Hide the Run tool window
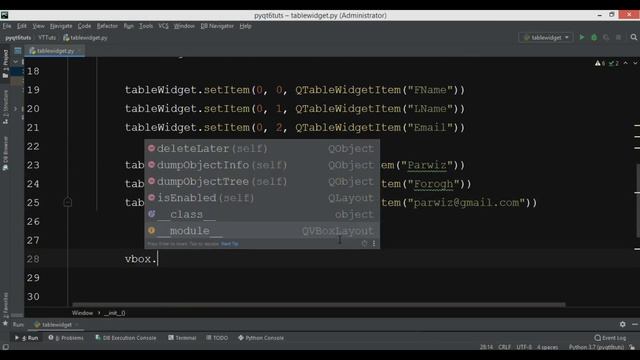The image size is (640, 360). click(x=635, y=324)
